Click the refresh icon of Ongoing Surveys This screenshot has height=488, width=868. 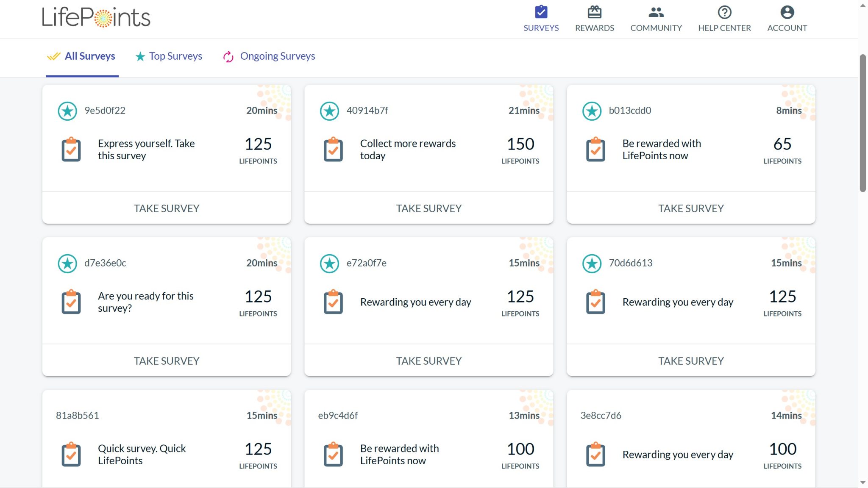tap(228, 56)
